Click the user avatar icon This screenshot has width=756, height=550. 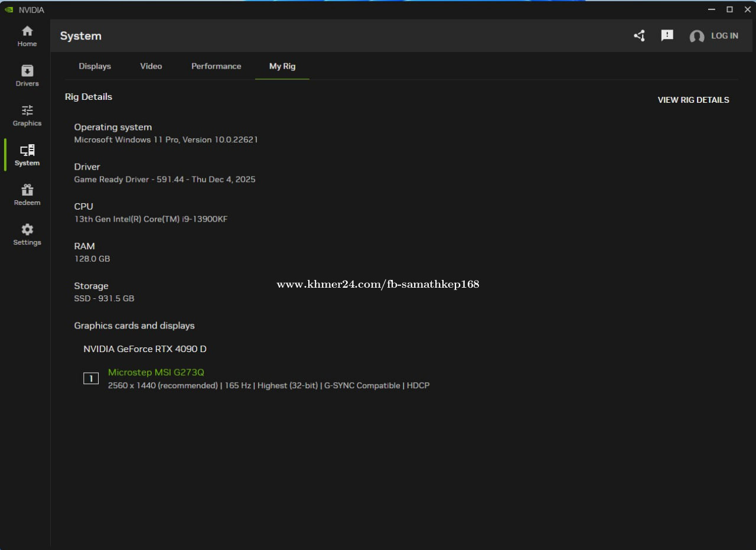697,37
